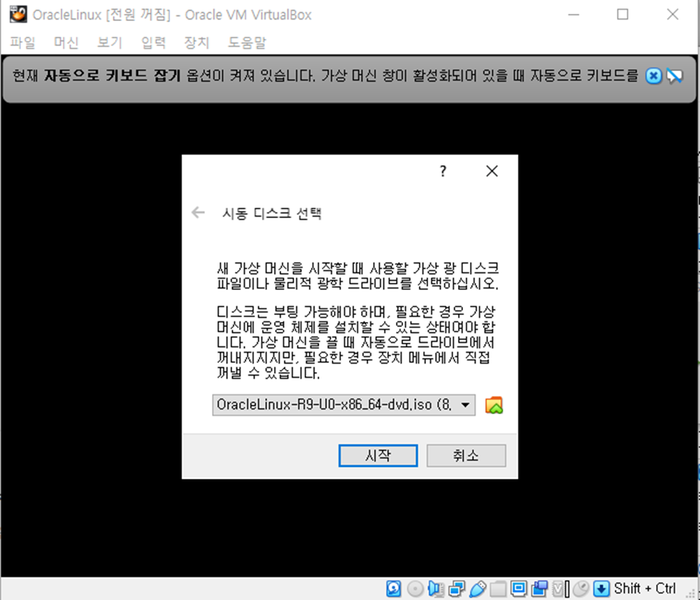
Task: Click the USB devices status icon
Action: coord(477,589)
